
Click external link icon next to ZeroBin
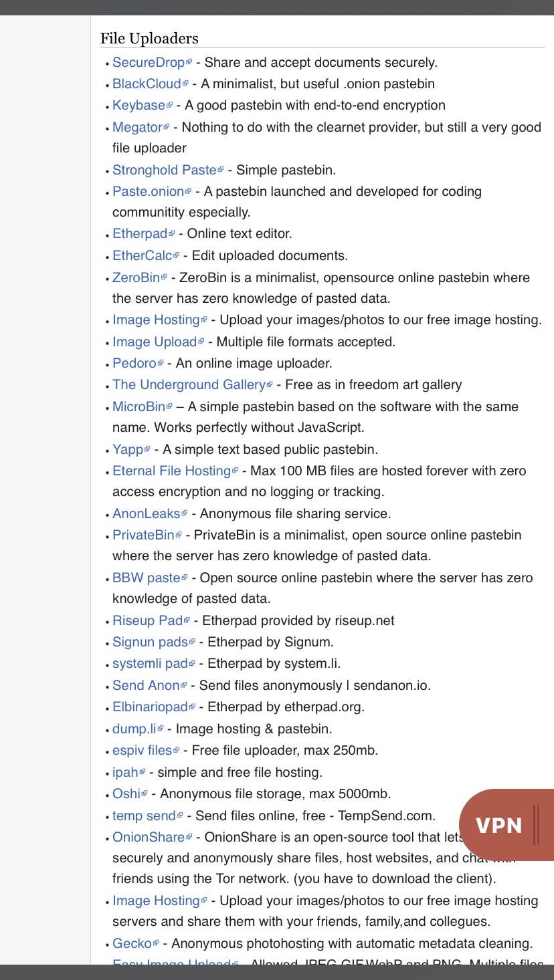165,277
